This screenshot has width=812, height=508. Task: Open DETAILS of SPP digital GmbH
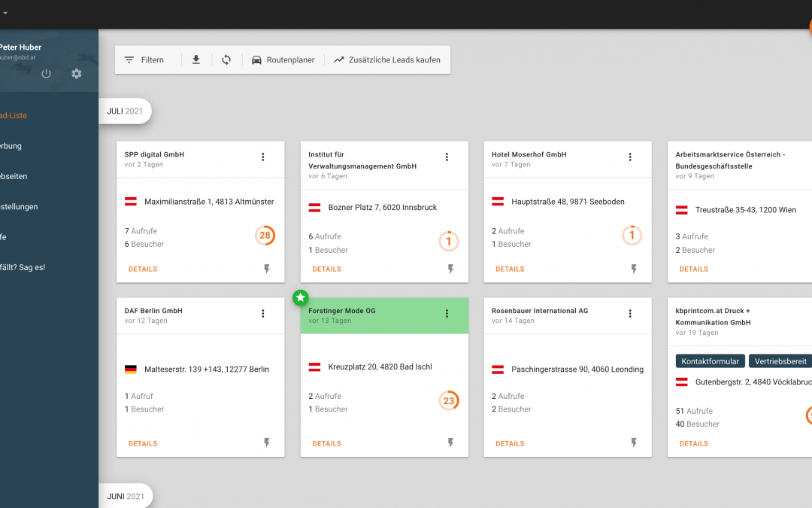(143, 269)
